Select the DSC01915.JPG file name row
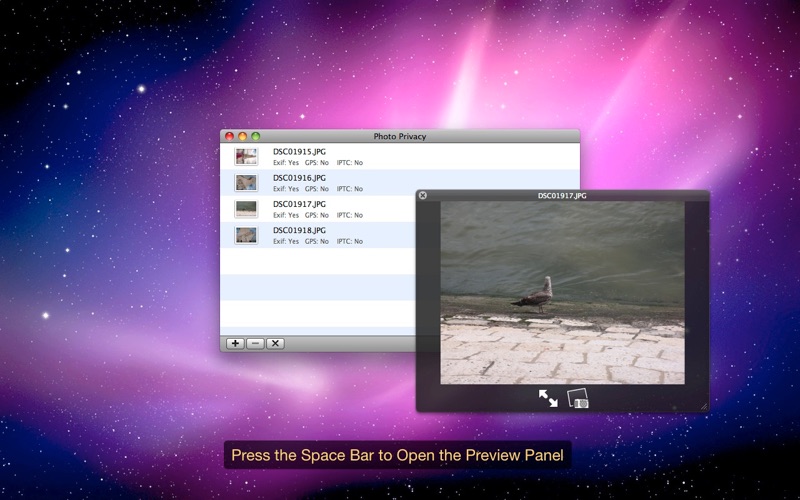Image resolution: width=800 pixels, height=500 pixels. [x=300, y=152]
